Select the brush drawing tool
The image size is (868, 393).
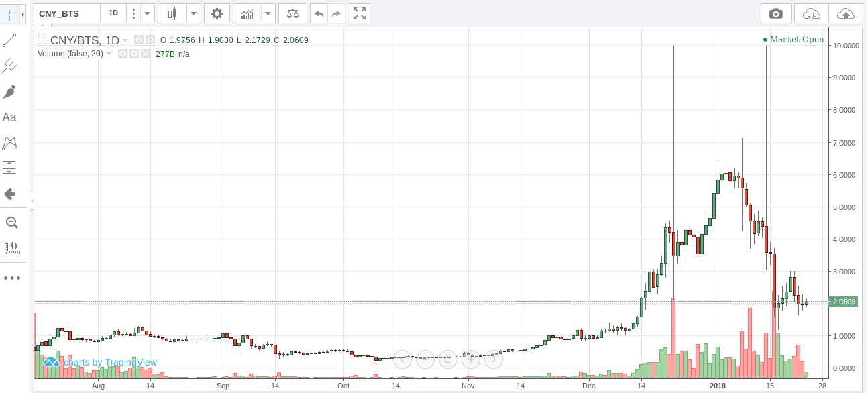[10, 92]
